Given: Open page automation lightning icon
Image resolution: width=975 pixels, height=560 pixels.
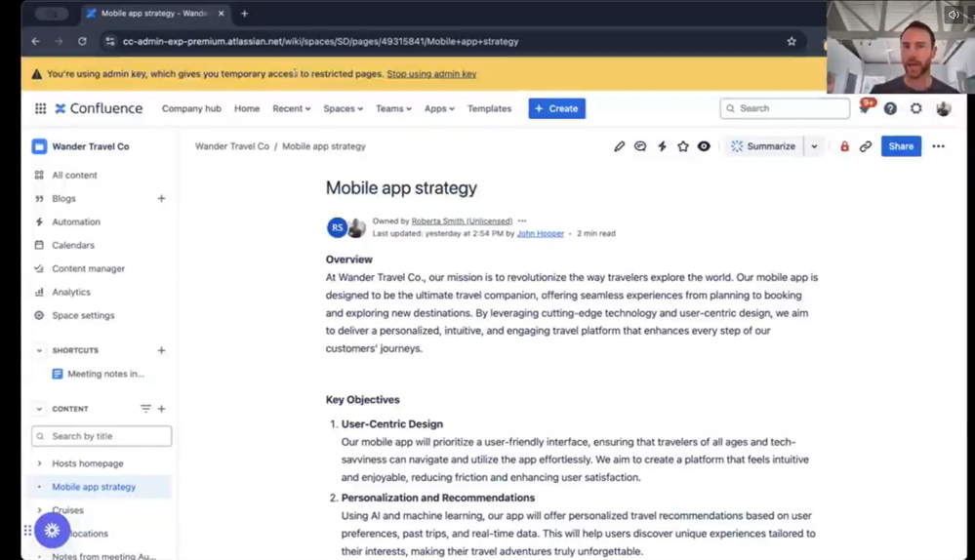Looking at the screenshot, I should pos(663,146).
